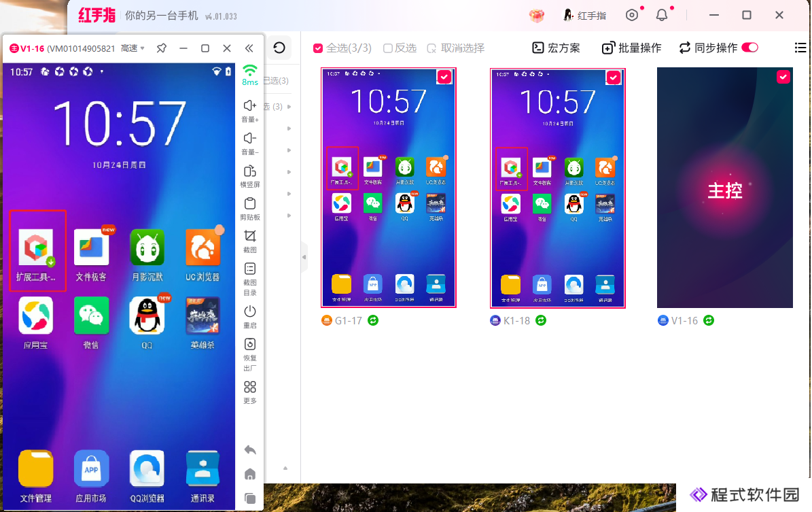The height and width of the screenshot is (512, 812).
Task: Take a screenshot with the 截图 icon
Action: pos(249,241)
